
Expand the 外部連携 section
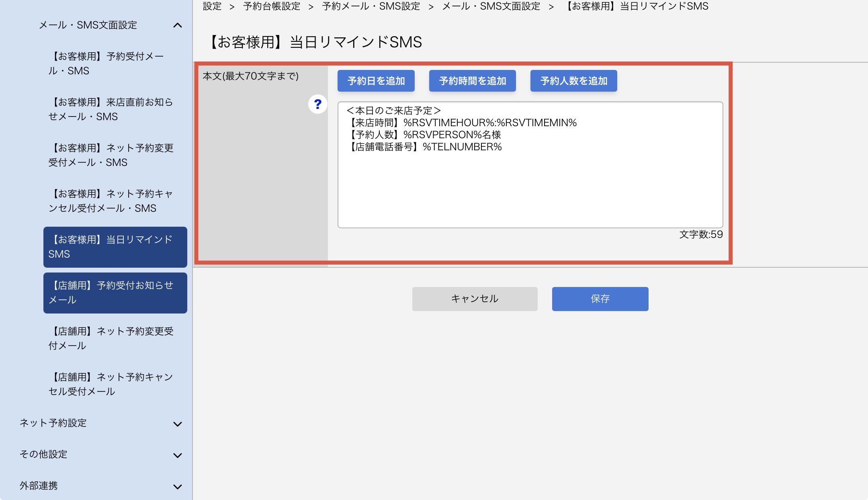click(100, 486)
